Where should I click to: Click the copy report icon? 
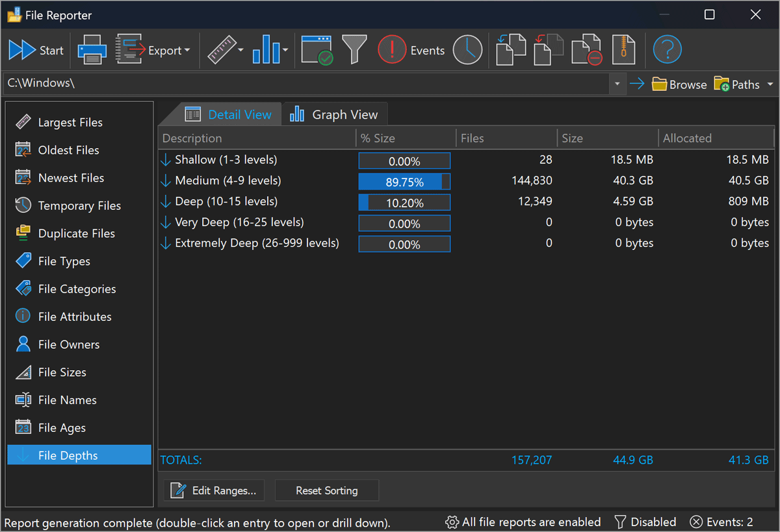511,49
